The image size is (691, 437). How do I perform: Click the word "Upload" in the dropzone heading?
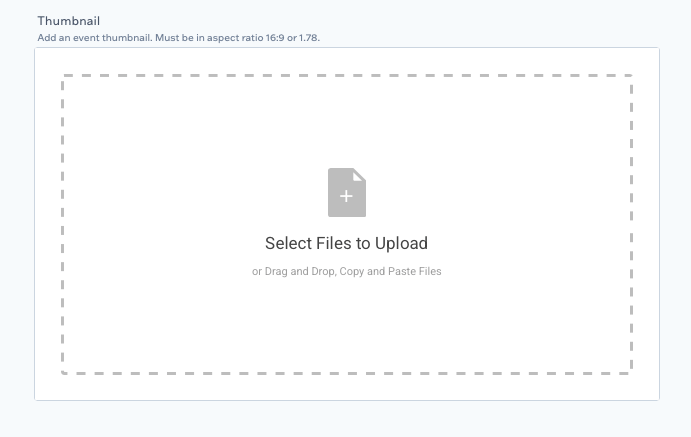coord(401,243)
